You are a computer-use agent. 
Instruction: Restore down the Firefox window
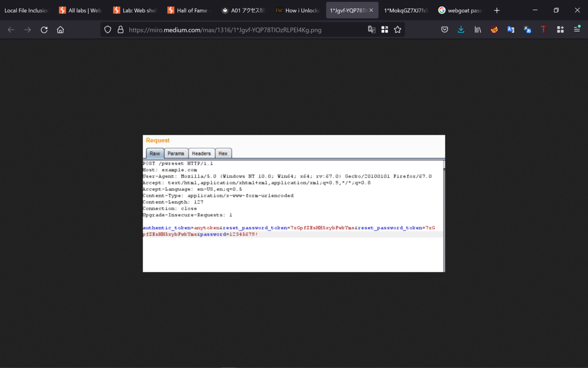[x=556, y=10]
